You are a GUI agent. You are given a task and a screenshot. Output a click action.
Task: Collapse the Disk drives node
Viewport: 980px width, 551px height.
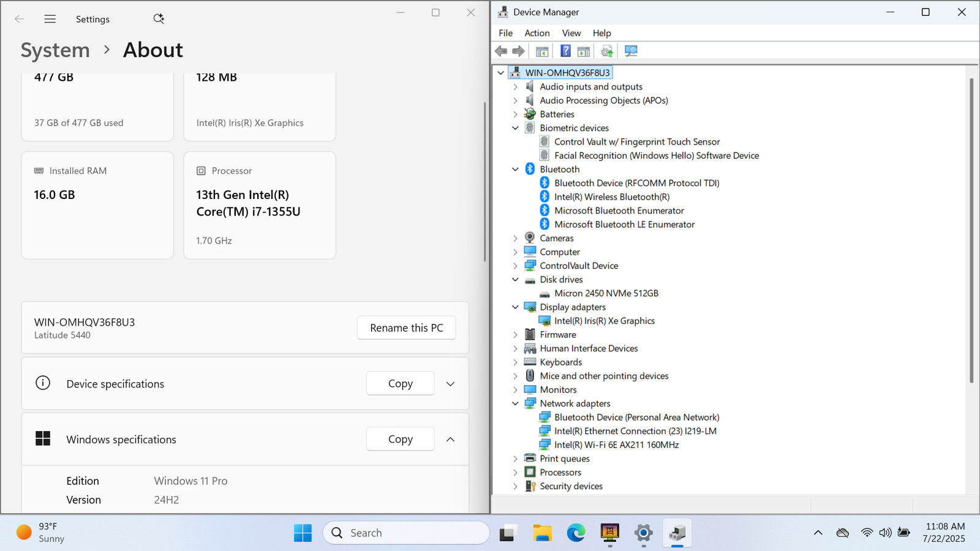point(515,280)
